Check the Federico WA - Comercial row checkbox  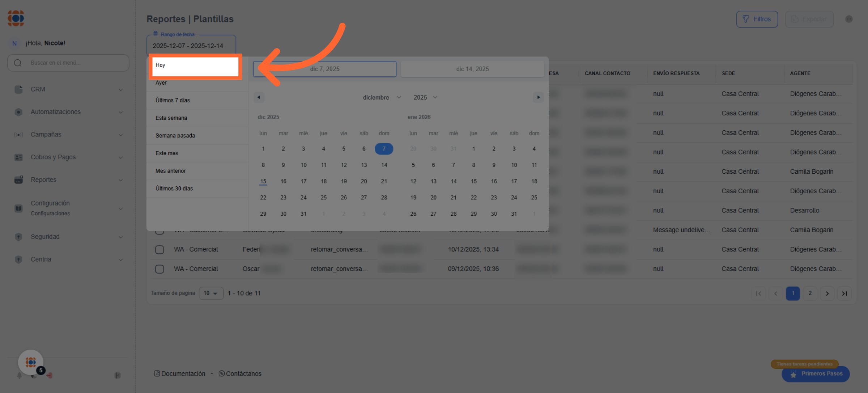[x=159, y=250]
